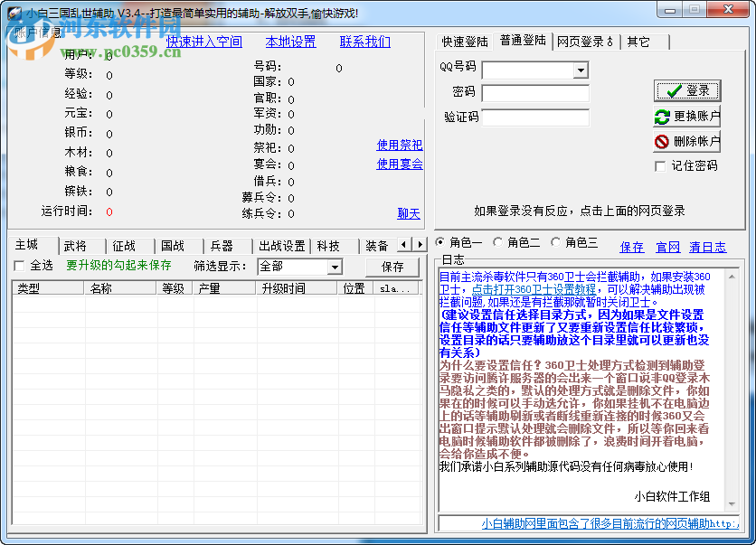Click the 使用宴会 link
The image size is (756, 545).
tap(399, 164)
